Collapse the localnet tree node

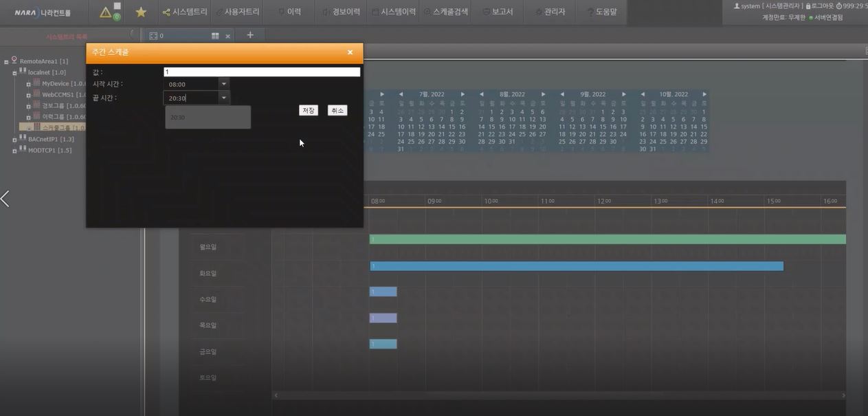pos(14,72)
